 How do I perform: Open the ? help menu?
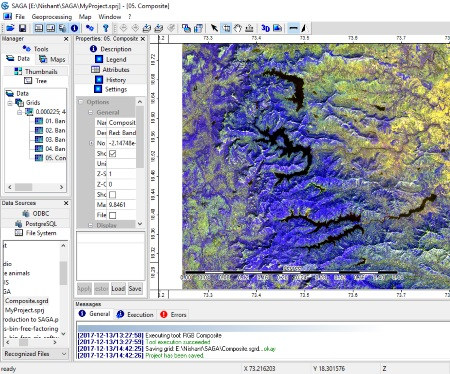(130, 17)
